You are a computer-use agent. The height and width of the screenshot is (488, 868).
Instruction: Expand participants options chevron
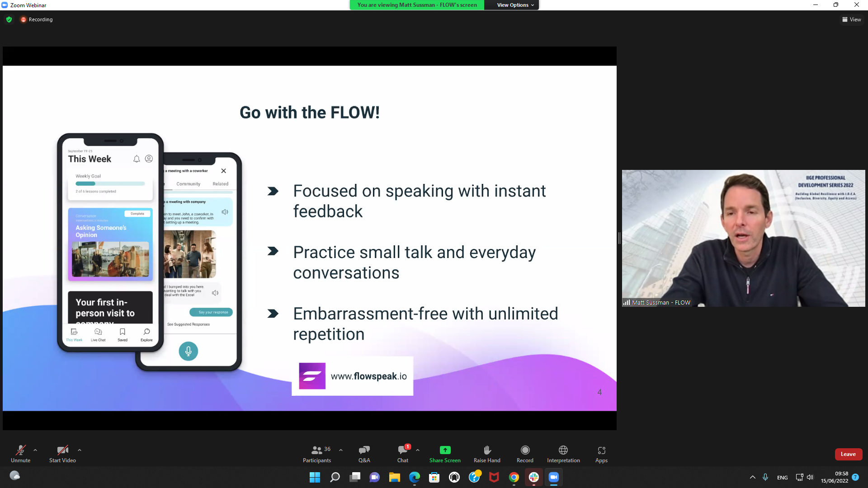[341, 450]
